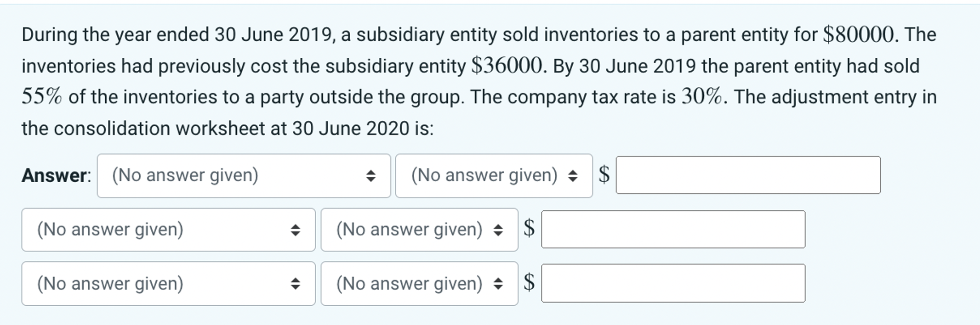Open the third row account name dropdown

tap(168, 284)
